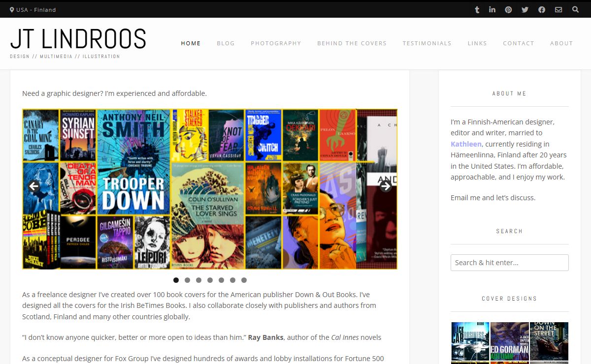The width and height of the screenshot is (591, 364).
Task: Open the Testimonials menu item
Action: point(427,43)
